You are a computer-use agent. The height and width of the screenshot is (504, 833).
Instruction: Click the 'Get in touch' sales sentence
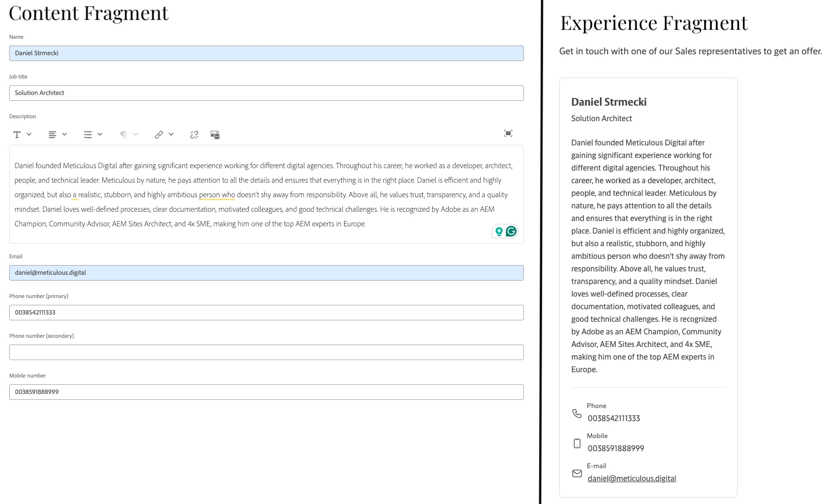(691, 51)
